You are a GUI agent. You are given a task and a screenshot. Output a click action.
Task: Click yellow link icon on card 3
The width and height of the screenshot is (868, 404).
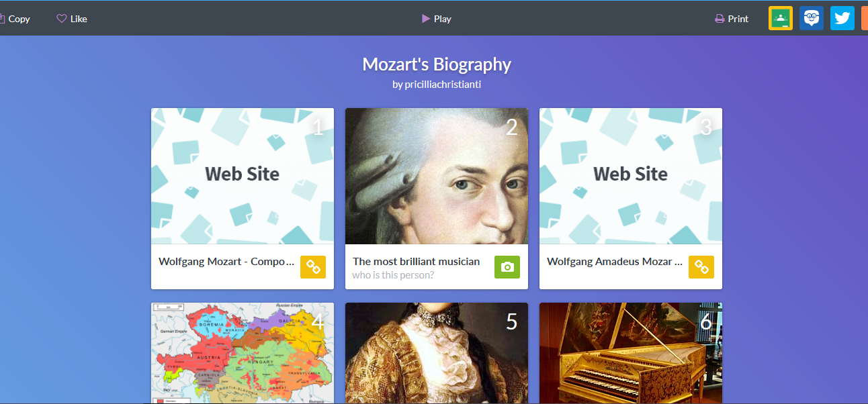pyautogui.click(x=701, y=267)
